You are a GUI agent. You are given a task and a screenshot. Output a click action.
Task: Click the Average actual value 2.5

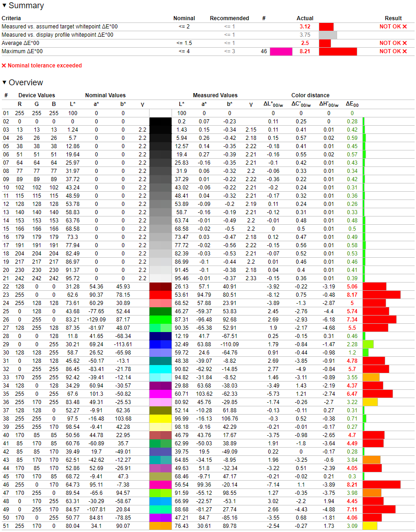coord(305,43)
